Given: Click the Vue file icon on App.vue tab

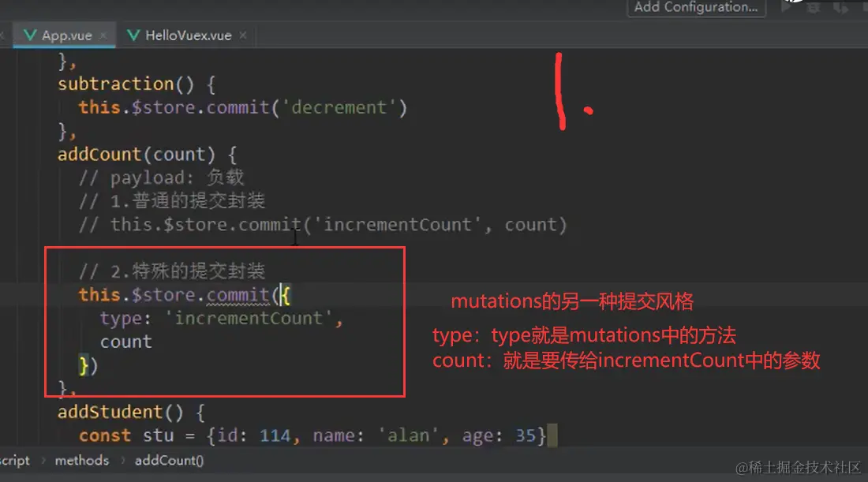Looking at the screenshot, I should click(x=31, y=35).
